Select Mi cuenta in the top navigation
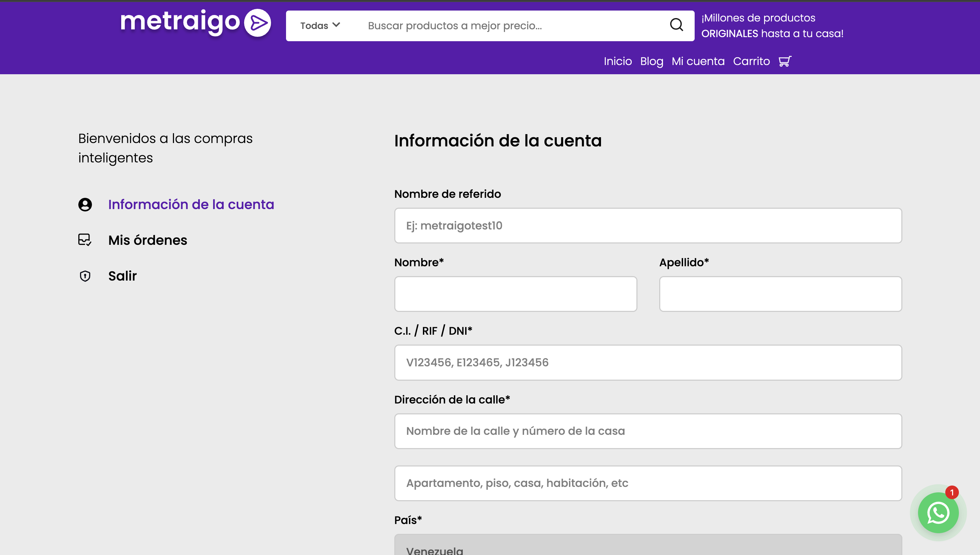The width and height of the screenshot is (980, 555). (698, 61)
